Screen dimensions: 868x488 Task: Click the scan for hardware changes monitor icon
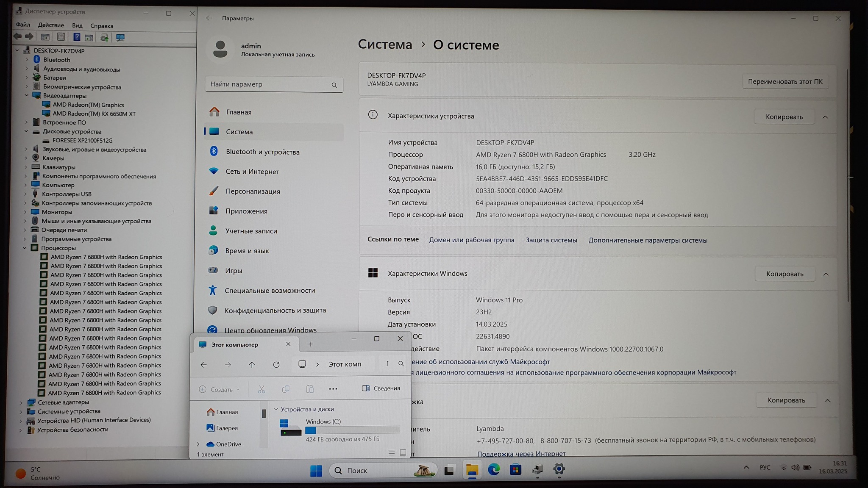pyautogui.click(x=120, y=38)
